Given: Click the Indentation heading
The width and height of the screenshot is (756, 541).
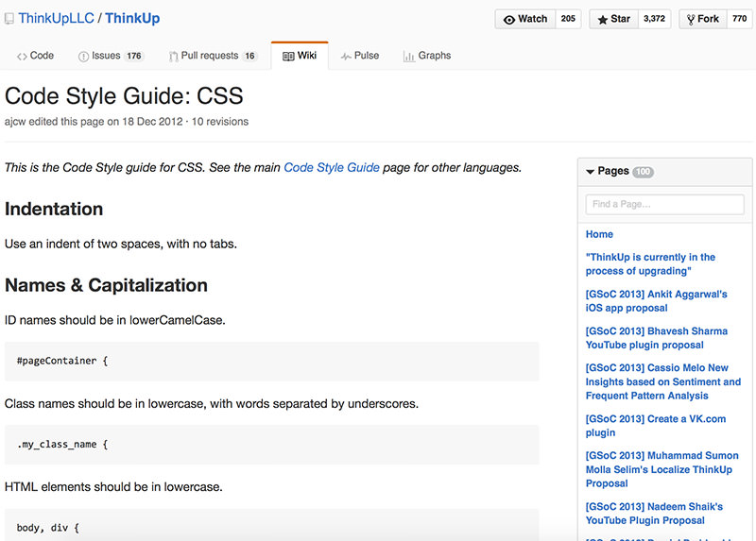Looking at the screenshot, I should pos(54,209).
